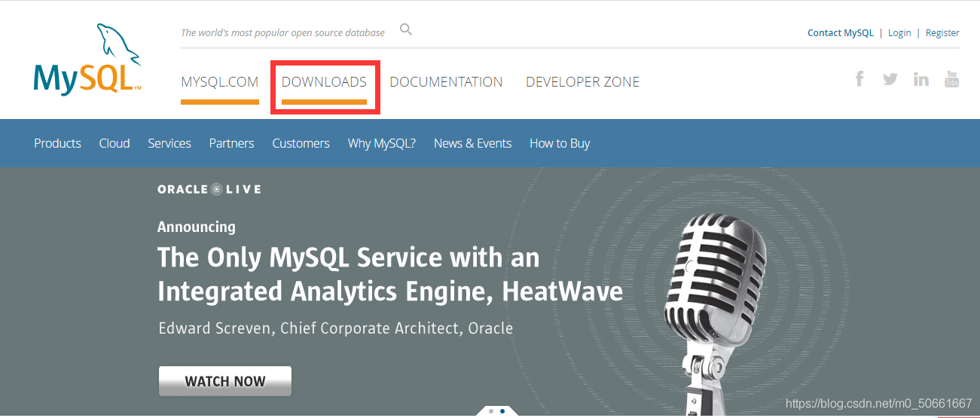
Task: Select the first carousel dot indicator
Action: (491, 411)
